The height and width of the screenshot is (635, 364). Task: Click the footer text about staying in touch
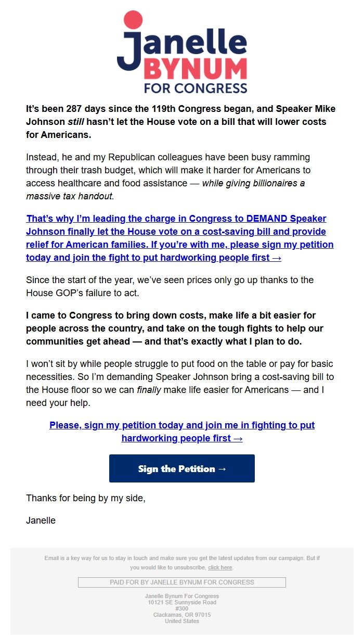tap(182, 558)
